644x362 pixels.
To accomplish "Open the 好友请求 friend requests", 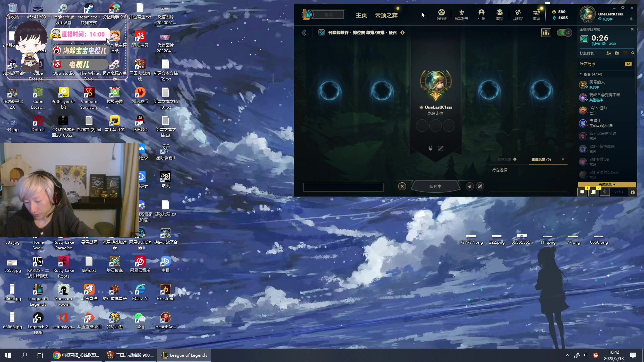I will point(606,64).
